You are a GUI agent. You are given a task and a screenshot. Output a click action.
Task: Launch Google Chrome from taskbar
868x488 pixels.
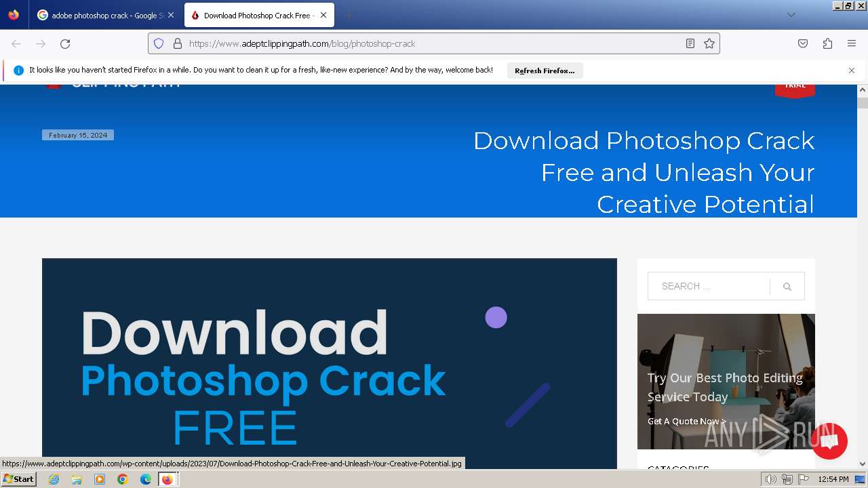coord(123,479)
